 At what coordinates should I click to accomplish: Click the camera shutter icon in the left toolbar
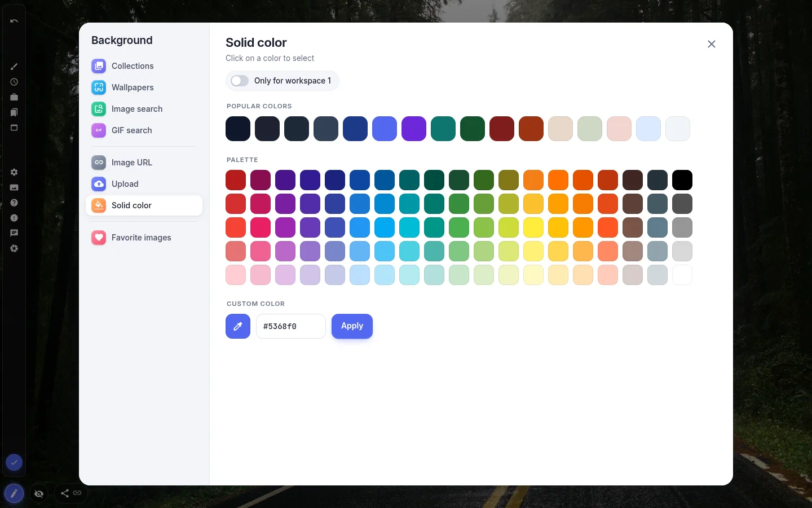click(x=14, y=248)
